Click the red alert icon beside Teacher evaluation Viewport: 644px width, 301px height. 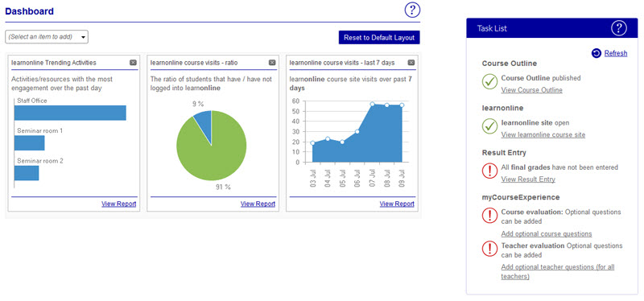489,249
